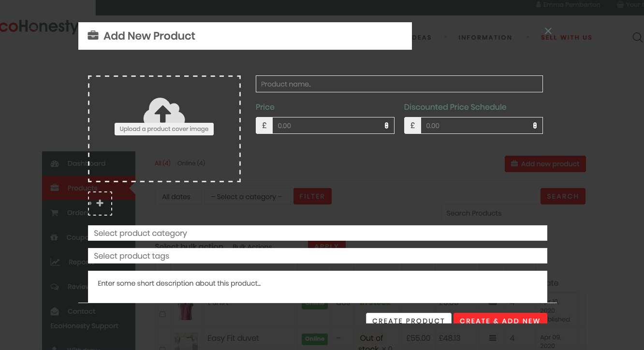Add a gallery image with plus icon
Image resolution: width=644 pixels, height=350 pixels.
coord(100,204)
